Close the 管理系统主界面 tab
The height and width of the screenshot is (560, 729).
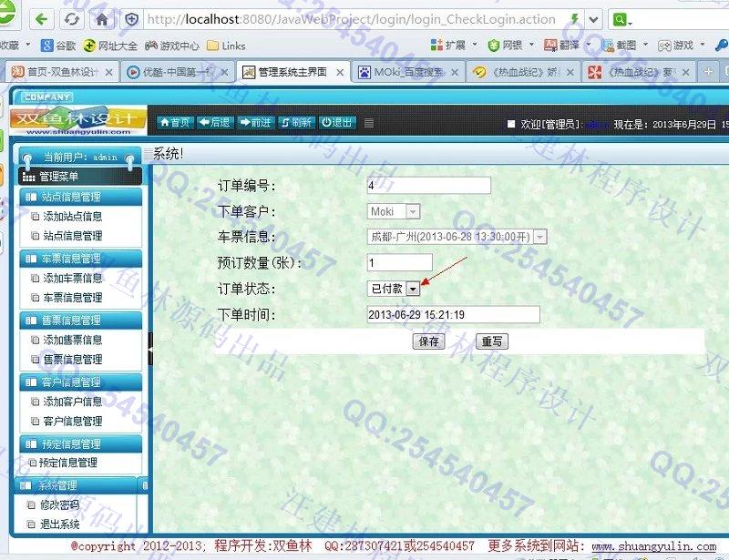tap(340, 73)
